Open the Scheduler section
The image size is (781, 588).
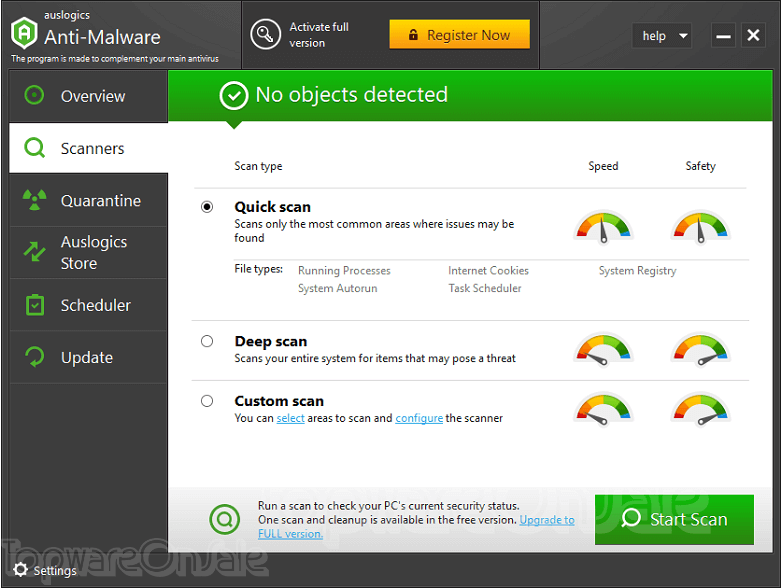coord(89,305)
